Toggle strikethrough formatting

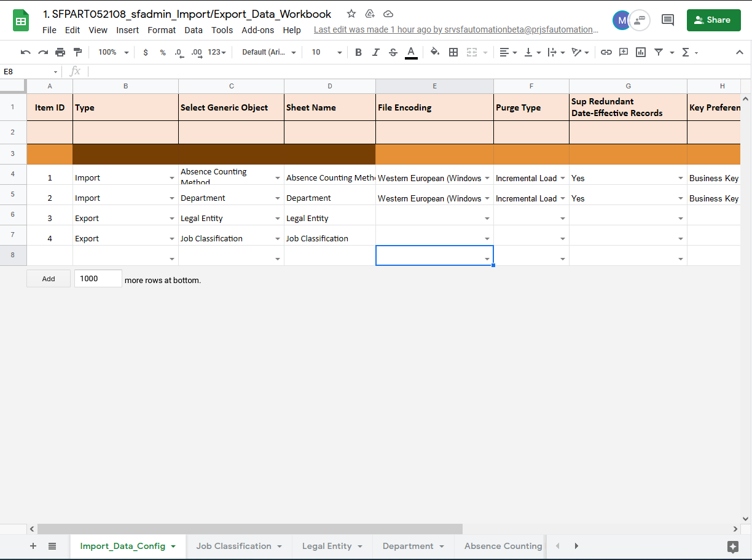tap(393, 52)
